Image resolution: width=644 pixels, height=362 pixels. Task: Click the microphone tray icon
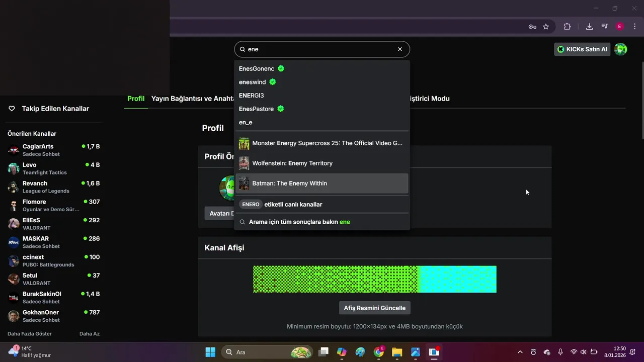pos(560,352)
